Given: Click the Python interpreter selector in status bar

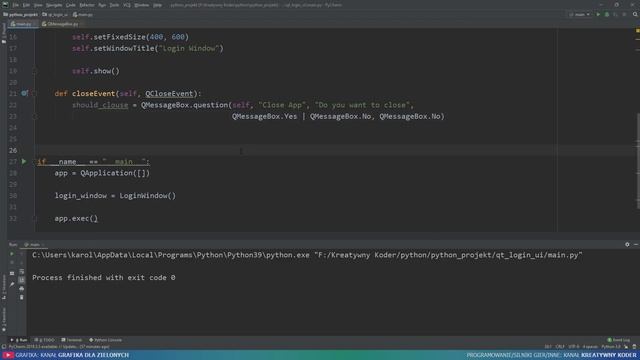Looking at the screenshot, I should 611,347.
